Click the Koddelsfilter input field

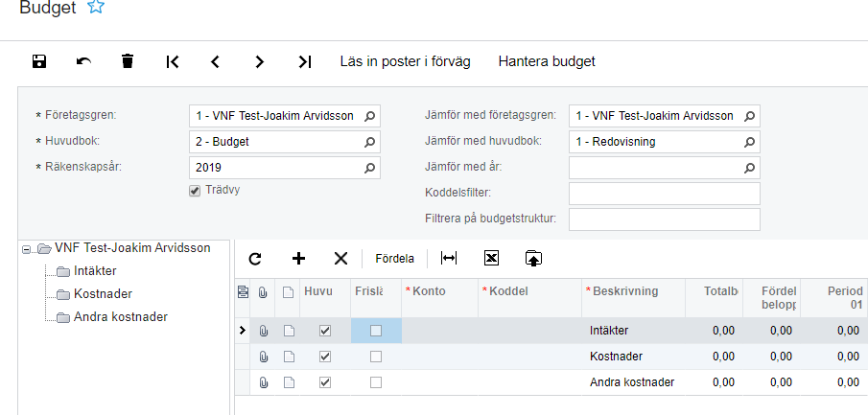pyautogui.click(x=664, y=194)
